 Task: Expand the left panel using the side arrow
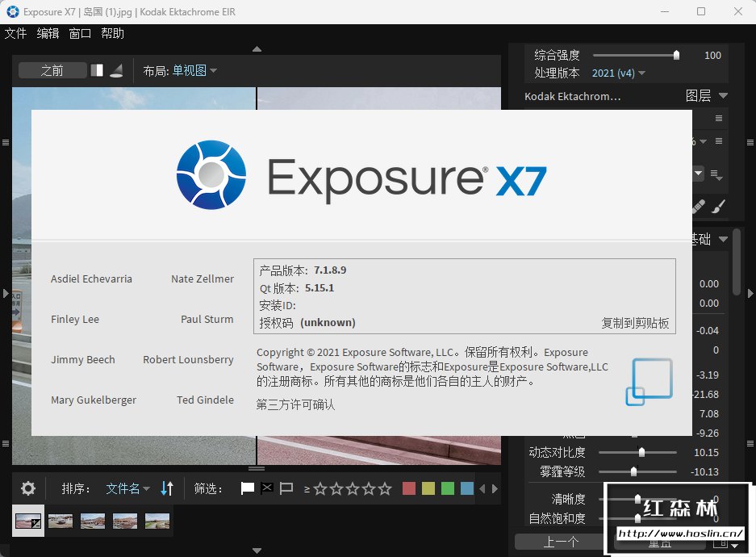pos(6,293)
